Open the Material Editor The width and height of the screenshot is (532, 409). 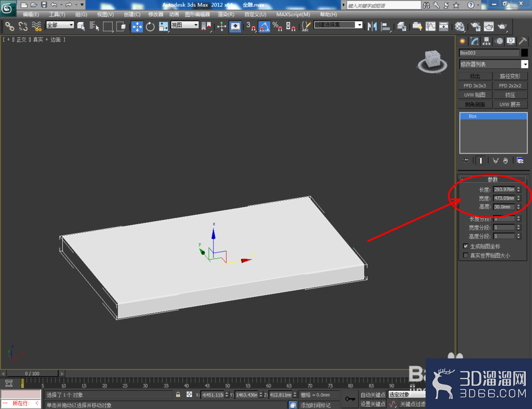pyautogui.click(x=460, y=27)
